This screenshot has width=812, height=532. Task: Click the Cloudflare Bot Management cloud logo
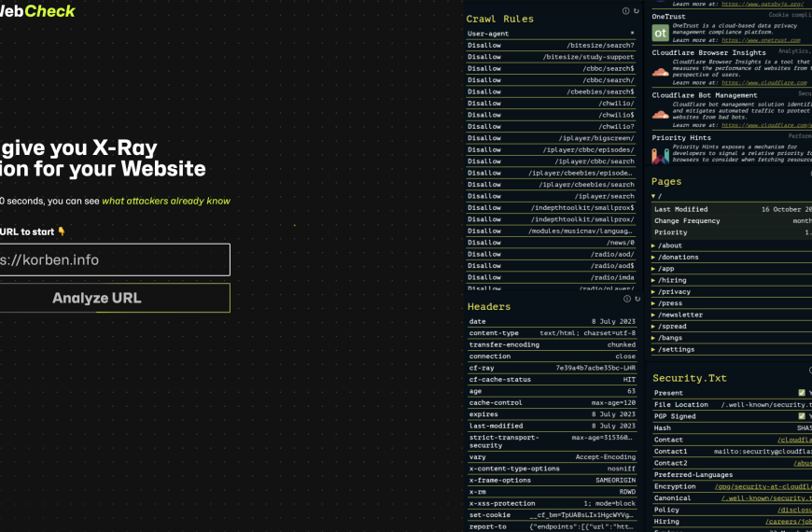tap(660, 115)
